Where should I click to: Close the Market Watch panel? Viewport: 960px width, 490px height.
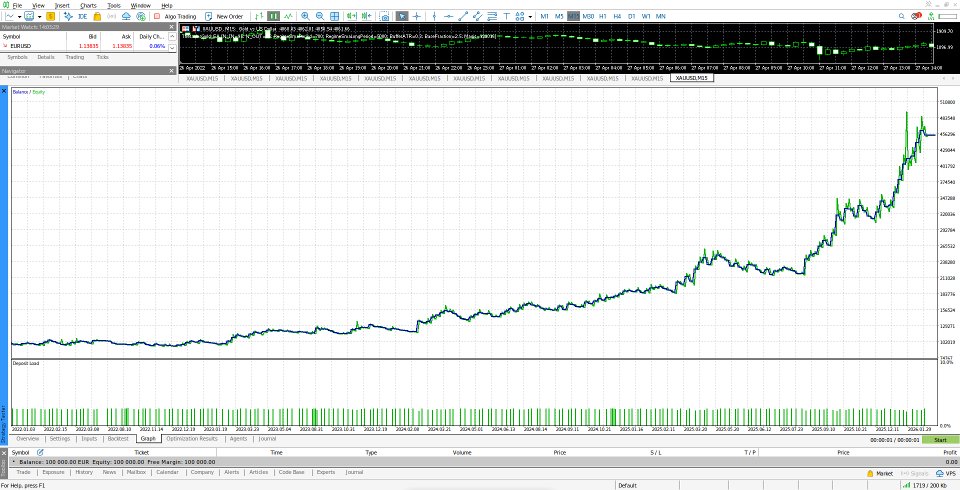coord(172,27)
